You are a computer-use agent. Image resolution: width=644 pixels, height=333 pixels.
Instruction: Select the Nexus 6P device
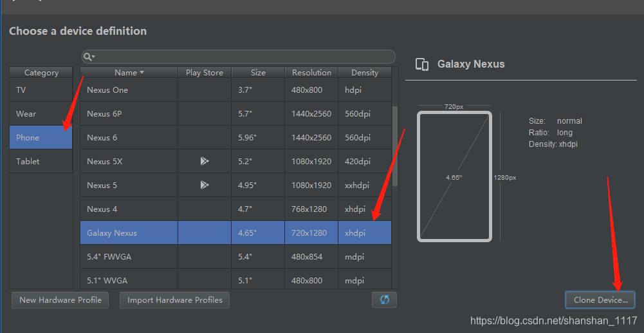click(104, 113)
